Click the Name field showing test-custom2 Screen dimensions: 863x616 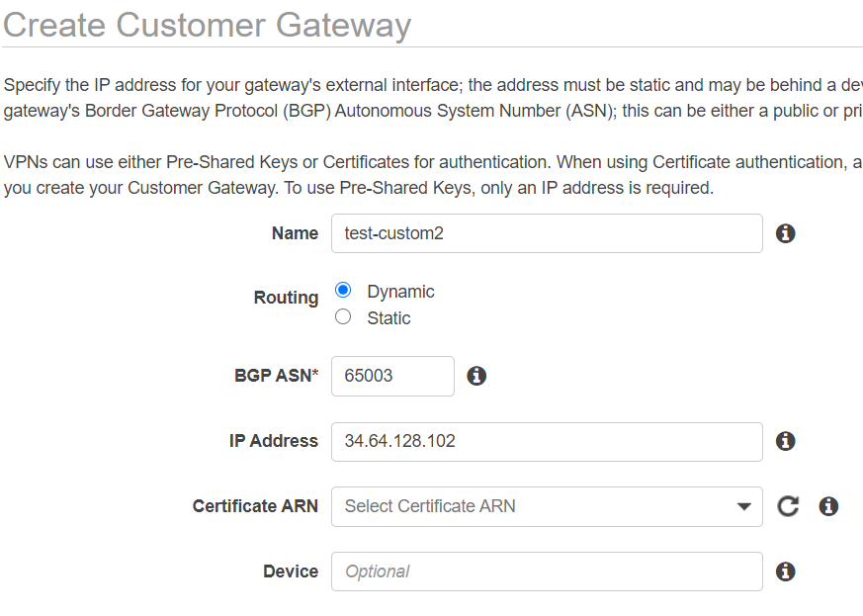point(547,233)
